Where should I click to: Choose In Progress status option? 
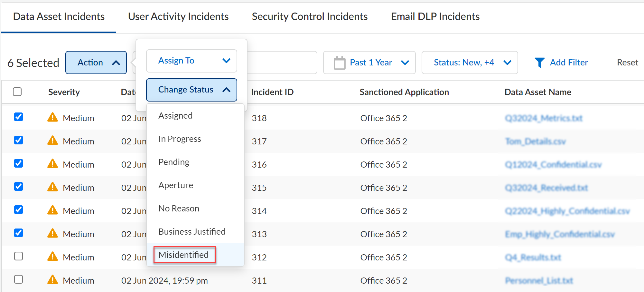coord(180,139)
